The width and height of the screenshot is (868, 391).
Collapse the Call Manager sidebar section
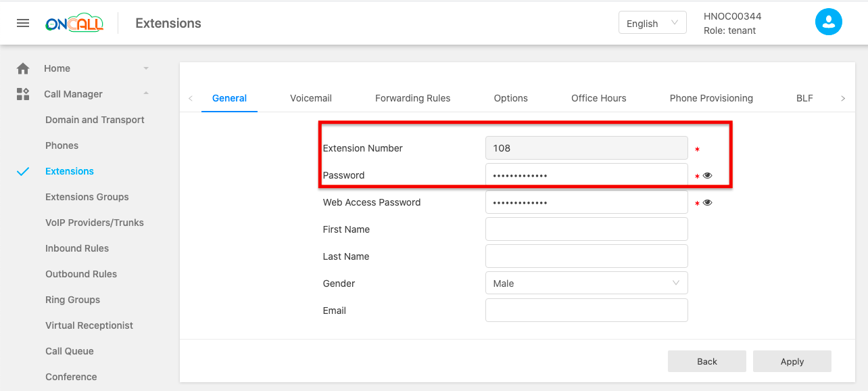tap(146, 93)
